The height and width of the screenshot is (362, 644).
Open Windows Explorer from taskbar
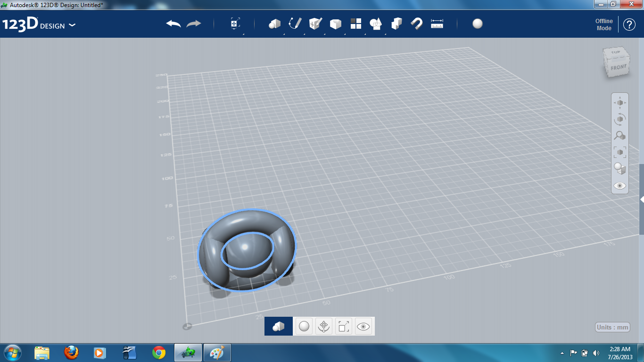(x=42, y=353)
